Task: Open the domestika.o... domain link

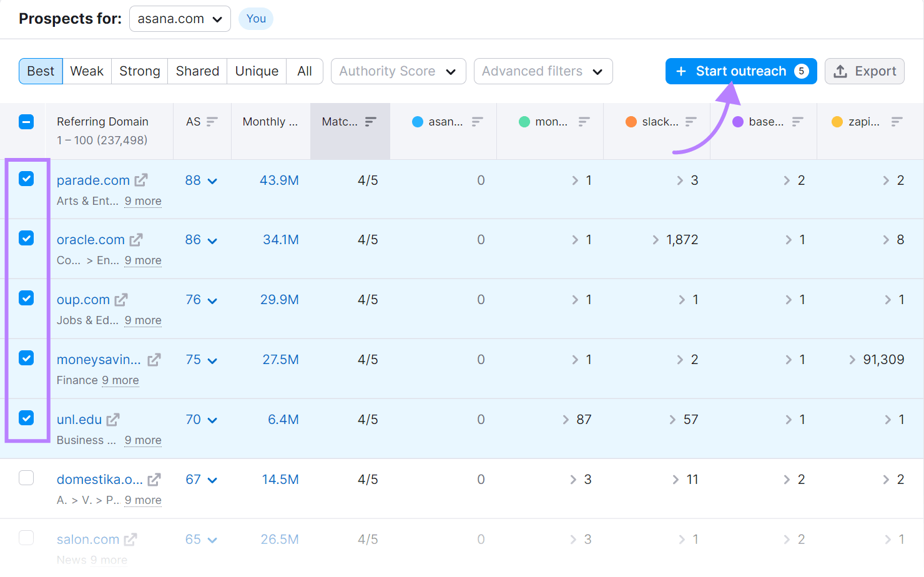Action: [100, 480]
